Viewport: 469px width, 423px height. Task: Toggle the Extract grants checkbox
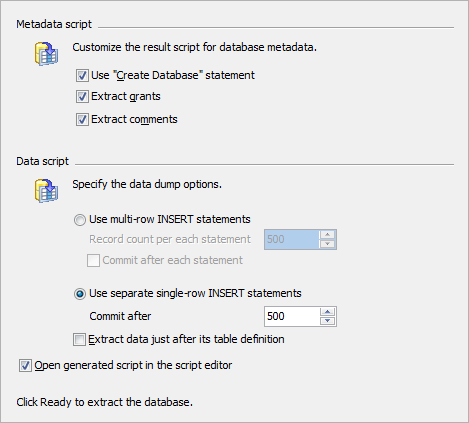point(82,97)
